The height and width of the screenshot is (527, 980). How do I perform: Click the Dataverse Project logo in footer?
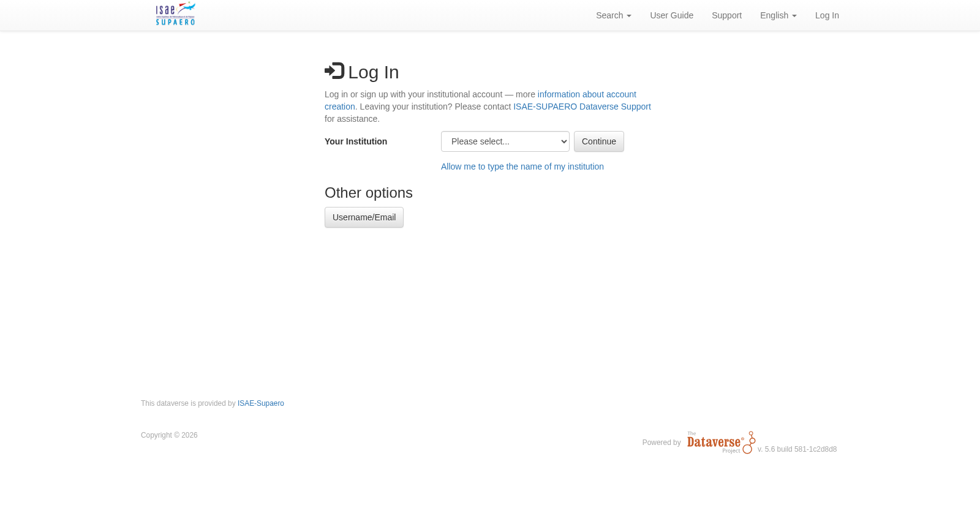coord(721,443)
